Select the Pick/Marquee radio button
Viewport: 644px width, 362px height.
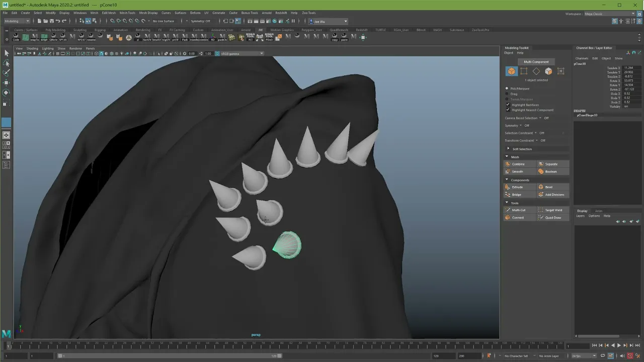coord(507,88)
